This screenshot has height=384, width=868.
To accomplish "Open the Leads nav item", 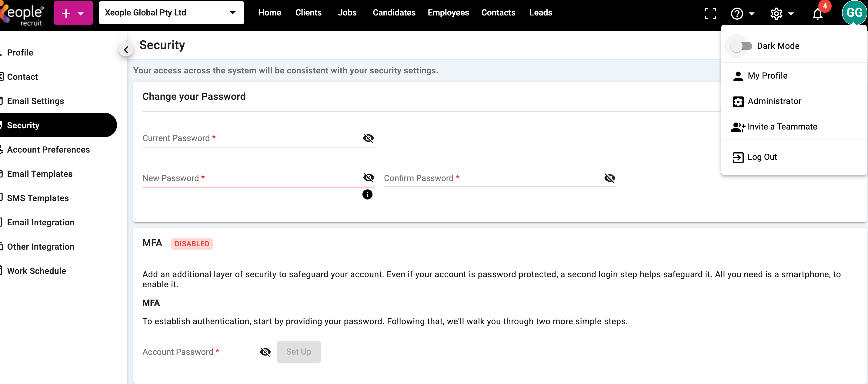I will click(540, 12).
